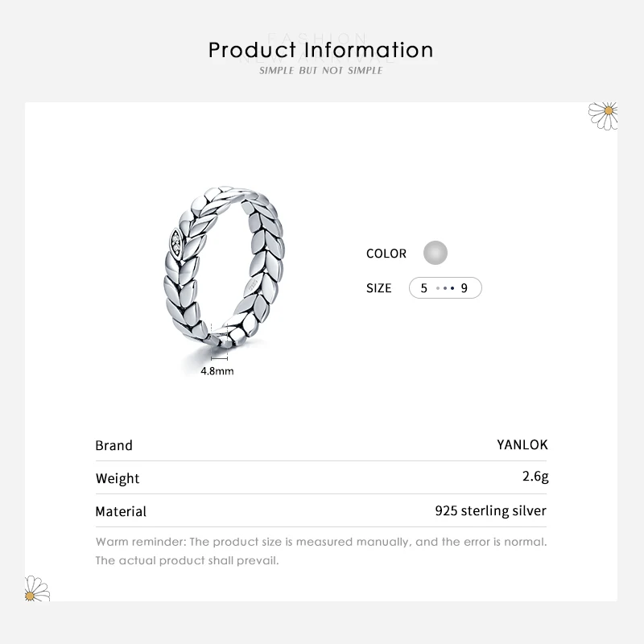This screenshot has width=644, height=644.
Task: Click the 'SIMPLE BUT NOT SIMPLE' tagline
Action: (321, 71)
